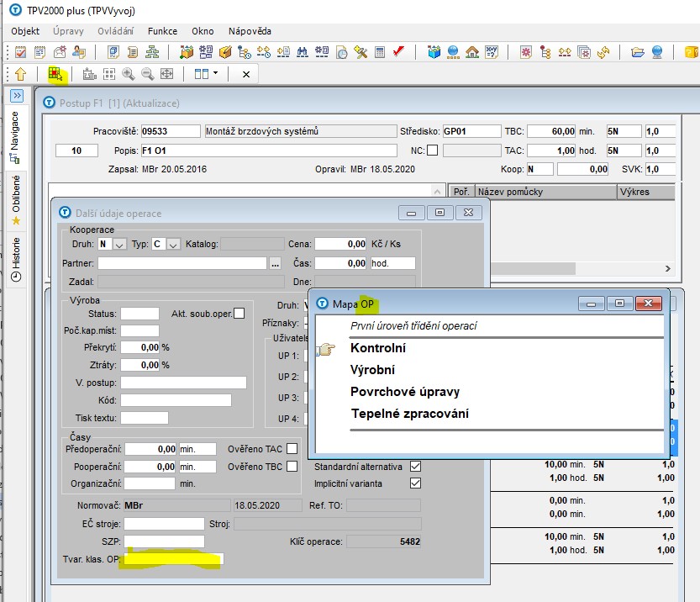Click the yellow question mark help icon
700x602 pixels.
point(692,52)
